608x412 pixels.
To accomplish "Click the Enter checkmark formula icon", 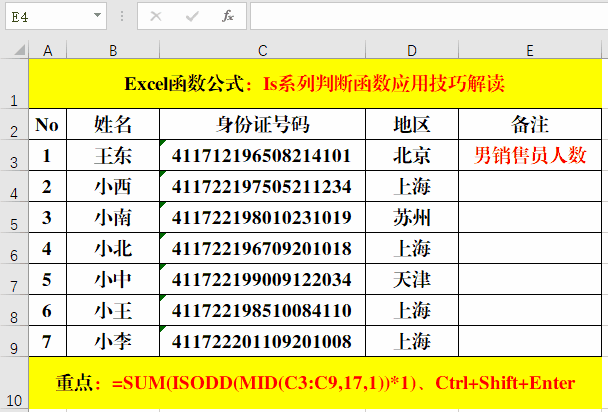I will click(x=192, y=16).
